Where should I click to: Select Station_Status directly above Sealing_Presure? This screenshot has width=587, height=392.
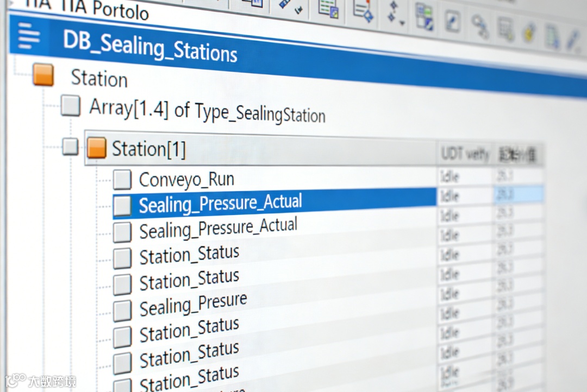coord(189,280)
